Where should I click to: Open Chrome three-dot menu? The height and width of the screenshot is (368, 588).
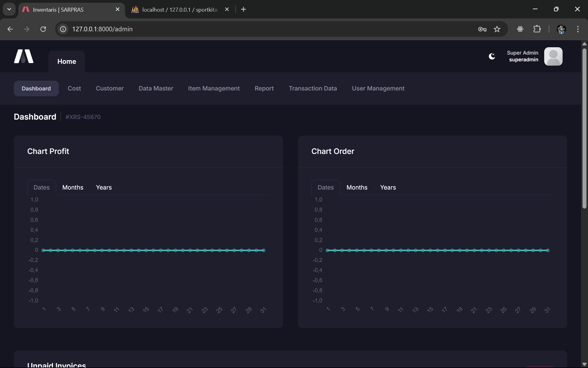click(578, 29)
